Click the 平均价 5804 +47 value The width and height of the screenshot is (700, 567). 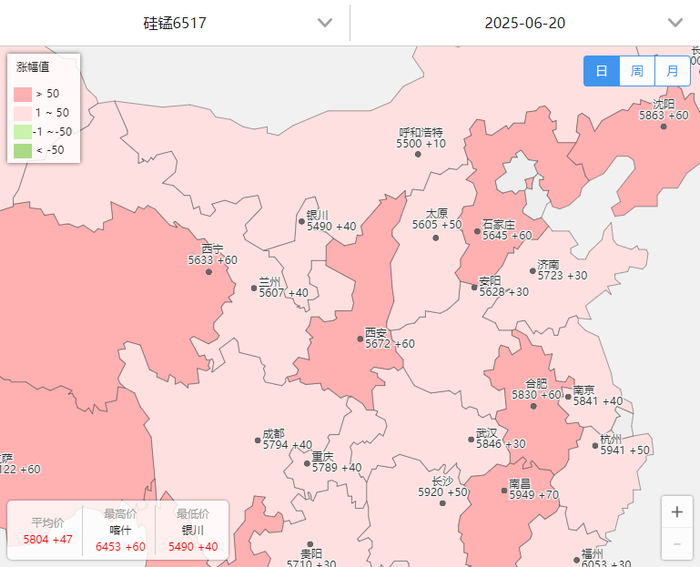tap(48, 539)
